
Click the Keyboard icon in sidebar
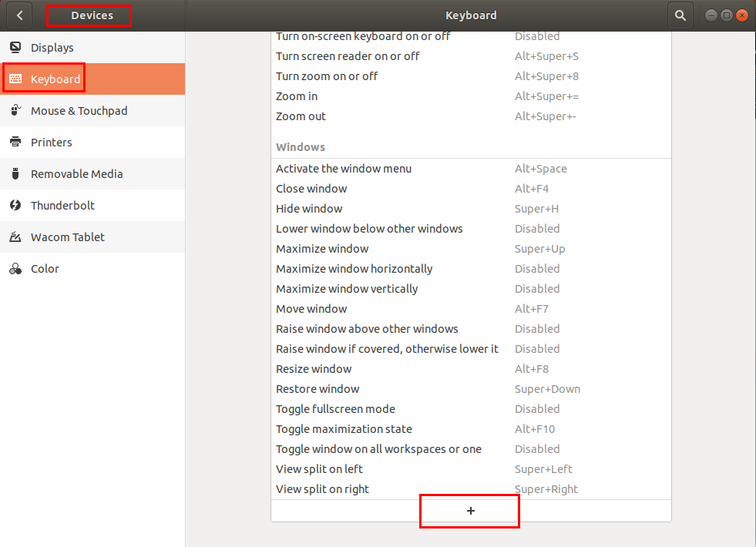(x=15, y=79)
